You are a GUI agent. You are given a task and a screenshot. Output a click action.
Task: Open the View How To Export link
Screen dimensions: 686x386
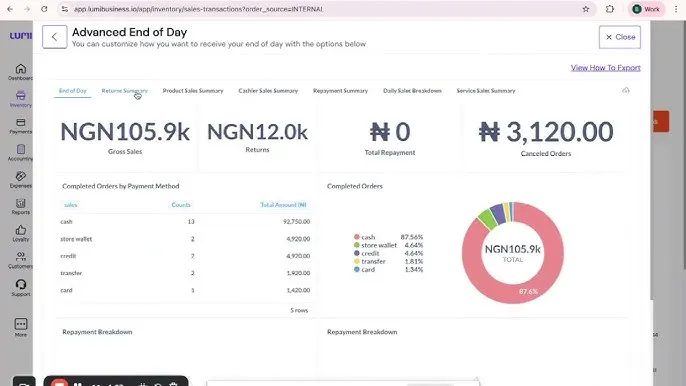point(606,68)
